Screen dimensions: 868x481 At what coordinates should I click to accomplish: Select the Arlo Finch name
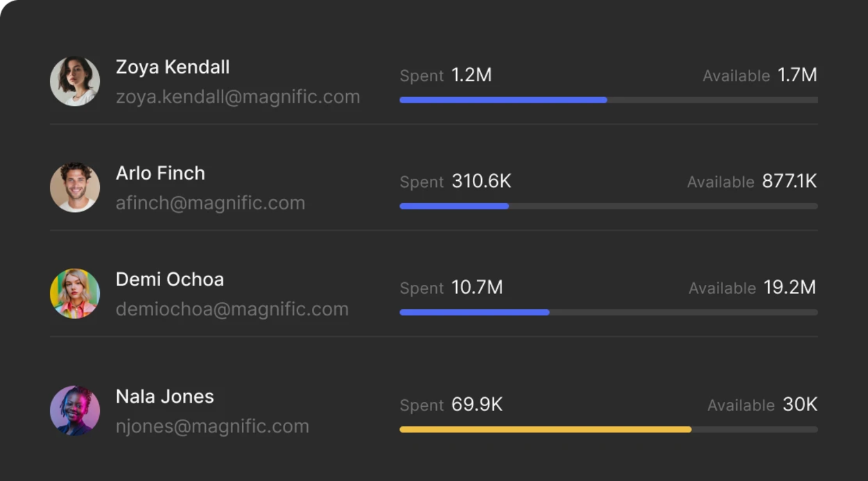click(160, 173)
